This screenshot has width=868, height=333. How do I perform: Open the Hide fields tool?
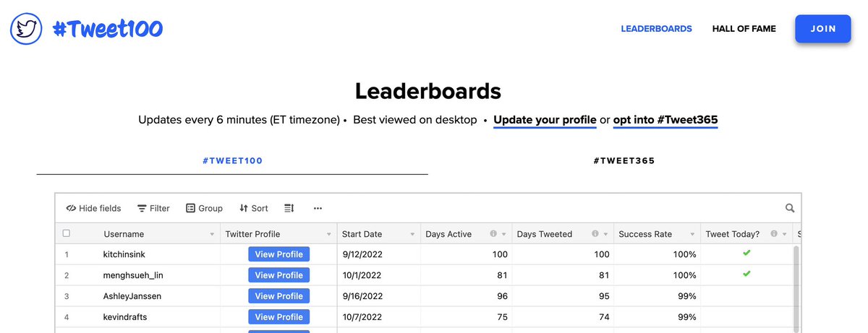(93, 208)
